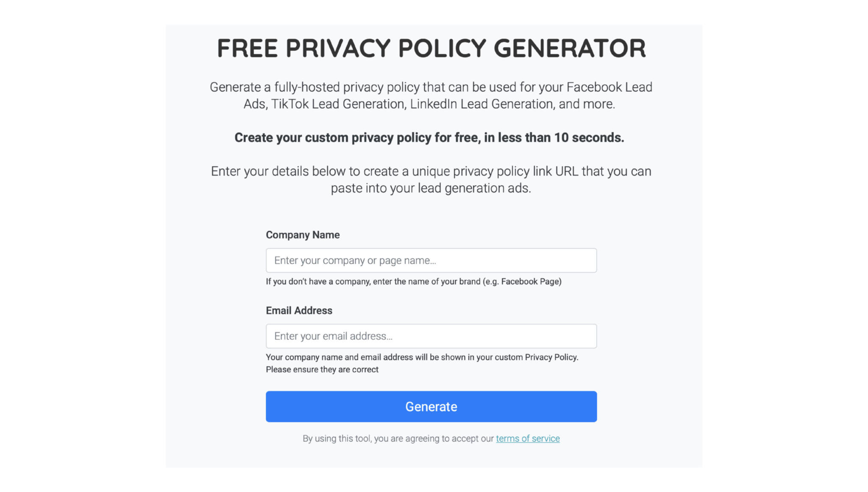
Task: Click the lead generation ads description text
Action: 431,179
